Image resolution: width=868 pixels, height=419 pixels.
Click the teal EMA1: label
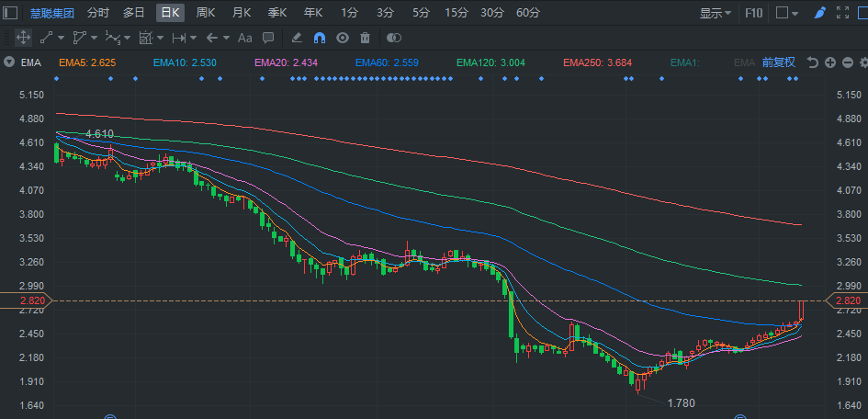[685, 62]
